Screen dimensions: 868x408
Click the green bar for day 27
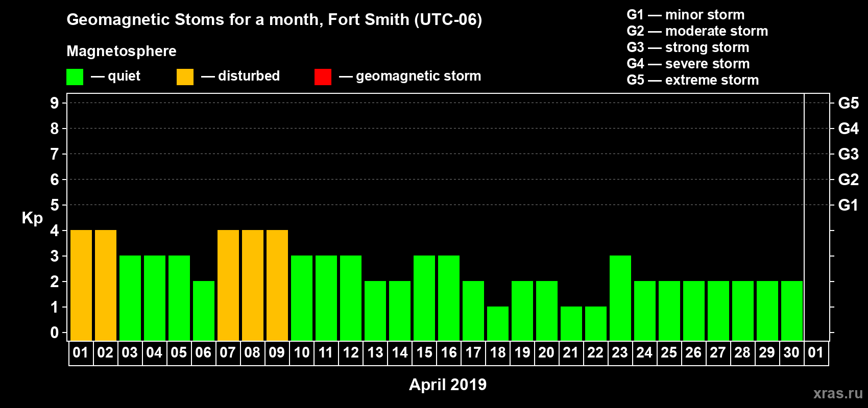coord(718,311)
